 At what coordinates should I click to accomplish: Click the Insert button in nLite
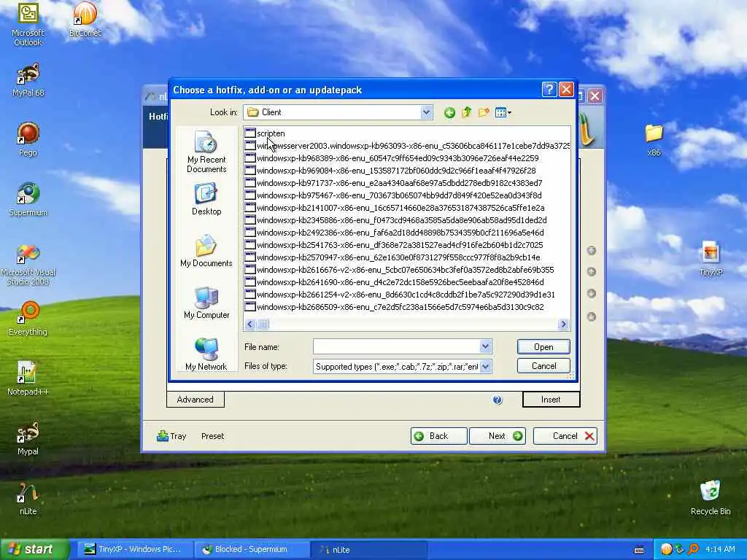pyautogui.click(x=551, y=400)
